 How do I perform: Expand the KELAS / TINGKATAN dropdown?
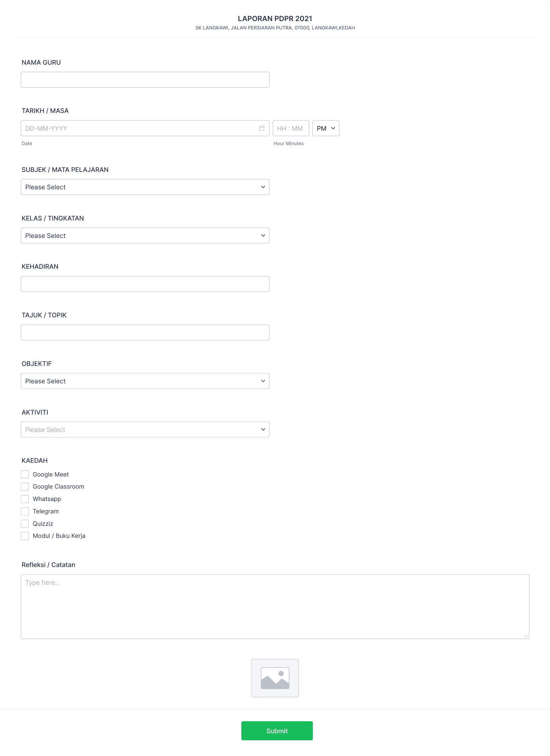pyautogui.click(x=145, y=236)
